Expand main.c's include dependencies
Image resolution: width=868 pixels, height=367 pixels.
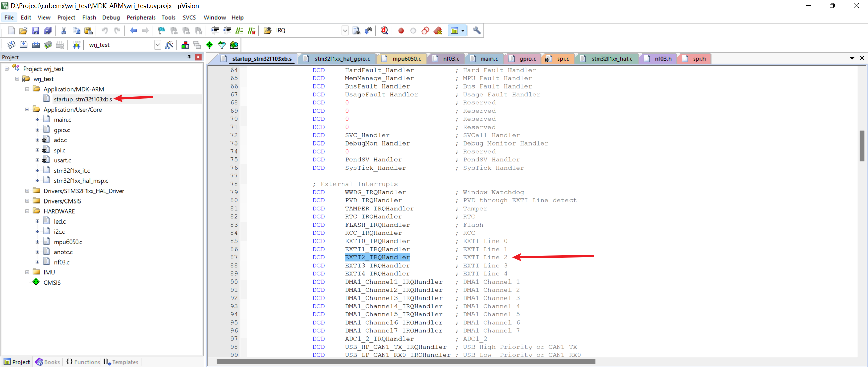(37, 120)
